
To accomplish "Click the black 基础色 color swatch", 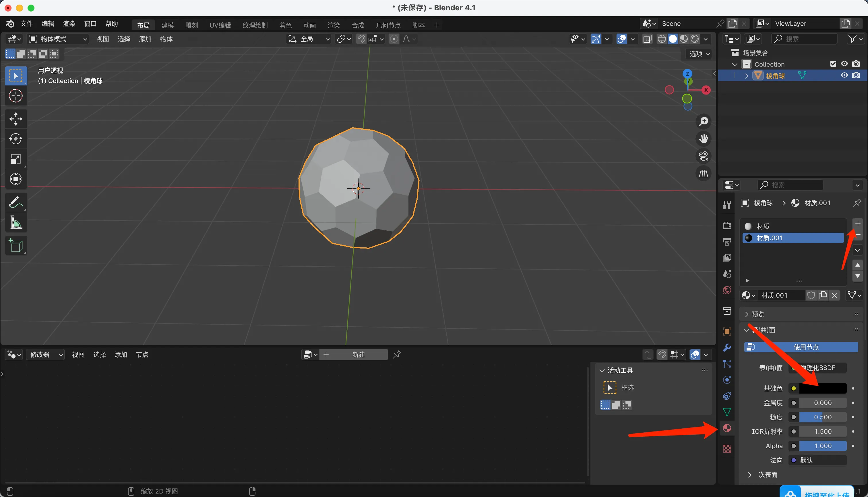I will 822,388.
